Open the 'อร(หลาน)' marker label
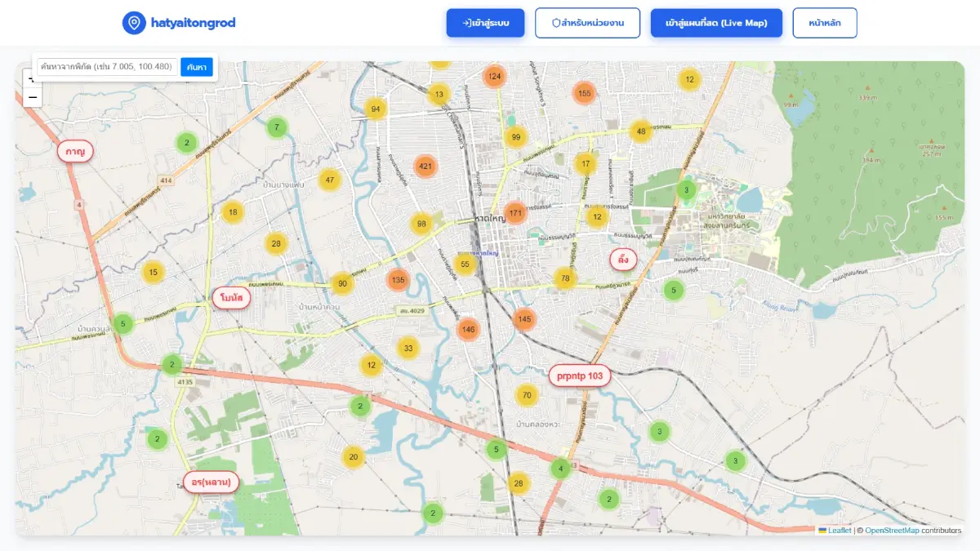Screen dimensions: 980x551 point(211,482)
